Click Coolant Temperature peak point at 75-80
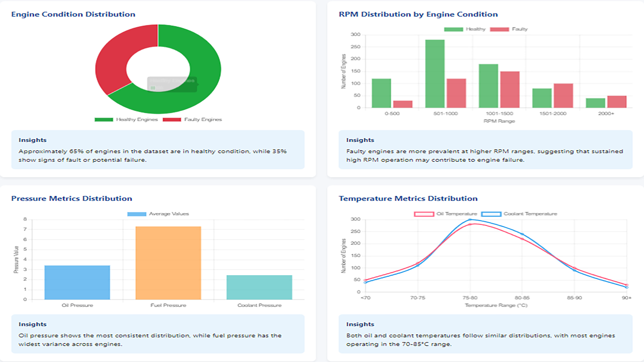 pos(470,220)
